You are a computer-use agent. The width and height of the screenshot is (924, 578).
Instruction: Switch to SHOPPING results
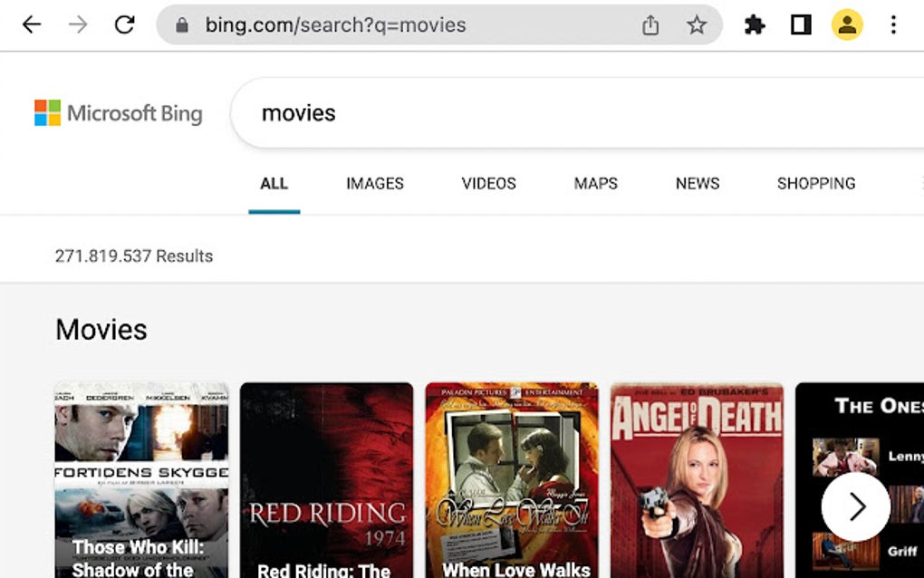coord(815,184)
